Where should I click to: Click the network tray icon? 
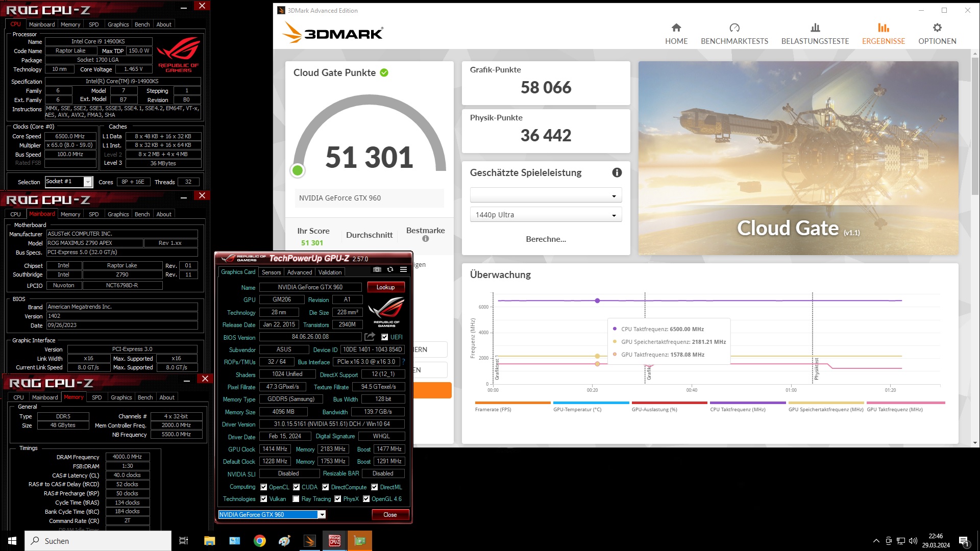pyautogui.click(x=901, y=541)
